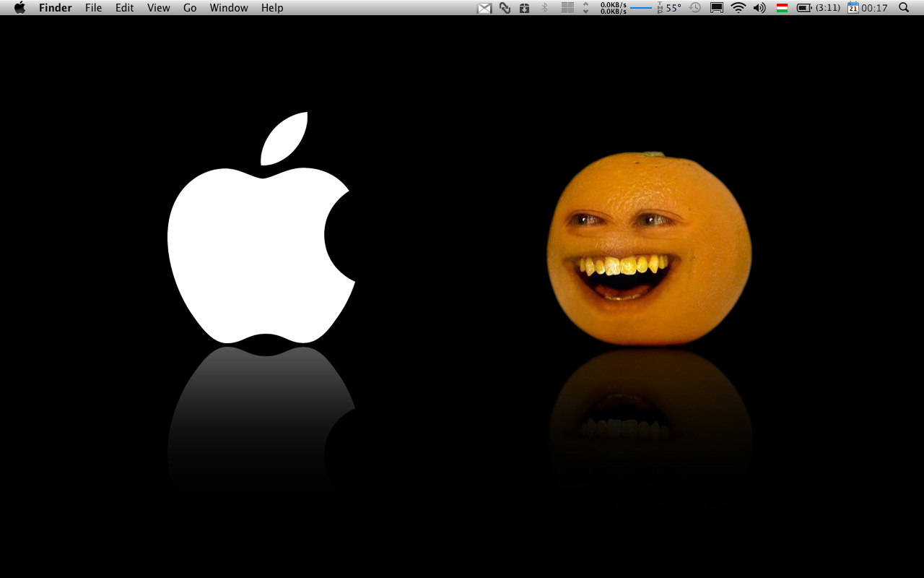924x578 pixels.
Task: Expand the View menu
Action: (x=158, y=8)
